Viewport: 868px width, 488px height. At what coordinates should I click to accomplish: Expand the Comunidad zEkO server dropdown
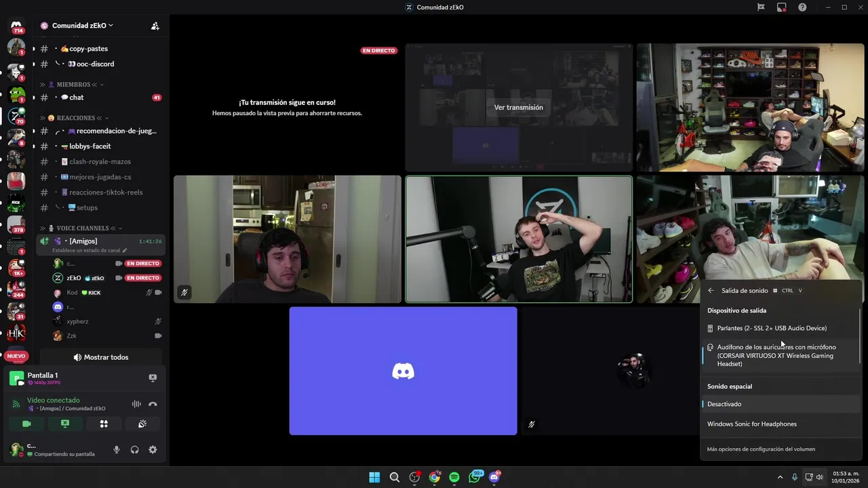[82, 26]
